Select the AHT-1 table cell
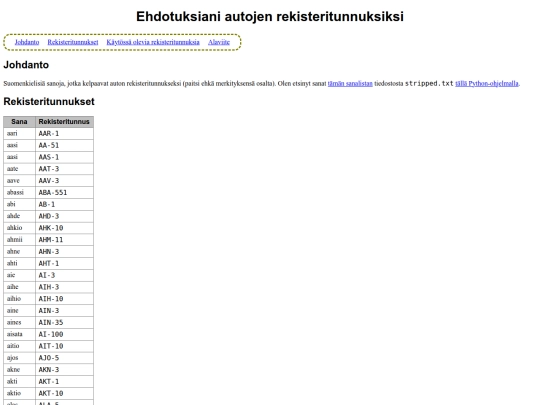This screenshot has height=405, width=540. (64, 263)
